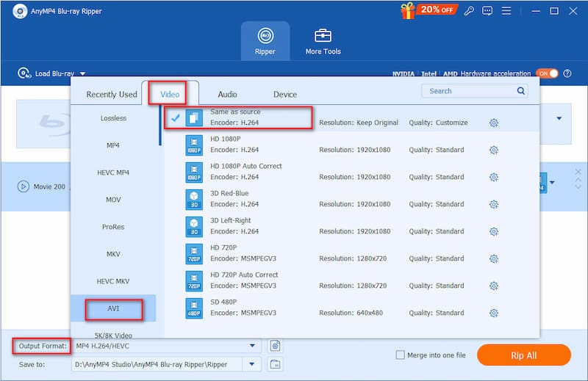Image resolution: width=588 pixels, height=381 pixels.
Task: Open the Output Format dropdown
Action: tap(252, 346)
